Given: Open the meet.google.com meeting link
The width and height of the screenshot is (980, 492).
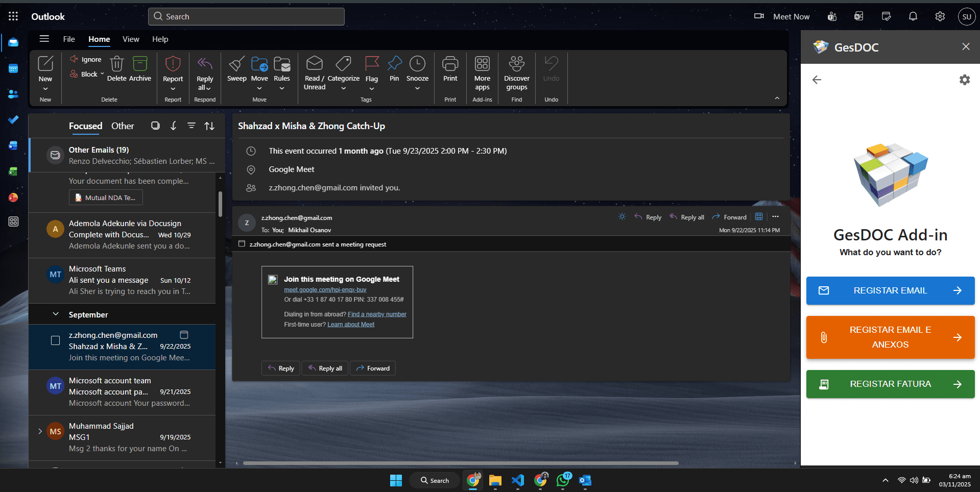Looking at the screenshot, I should pos(325,289).
